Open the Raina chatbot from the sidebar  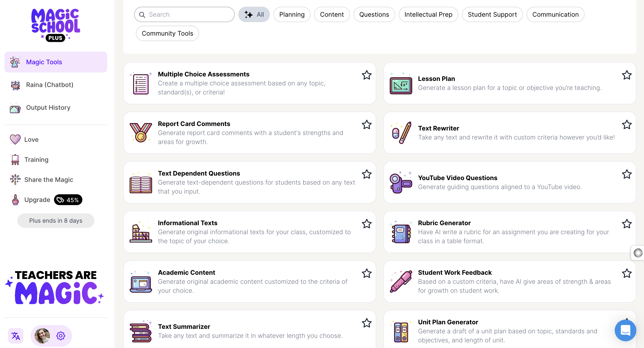[49, 85]
